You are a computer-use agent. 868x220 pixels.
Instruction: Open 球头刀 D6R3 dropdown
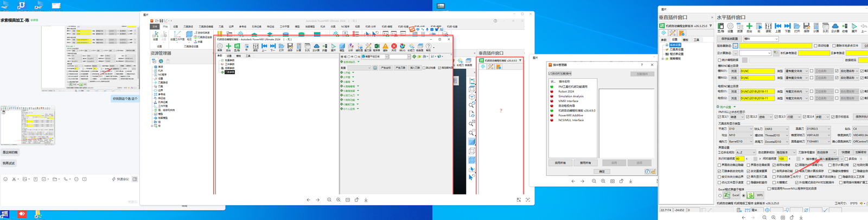(x=776, y=129)
